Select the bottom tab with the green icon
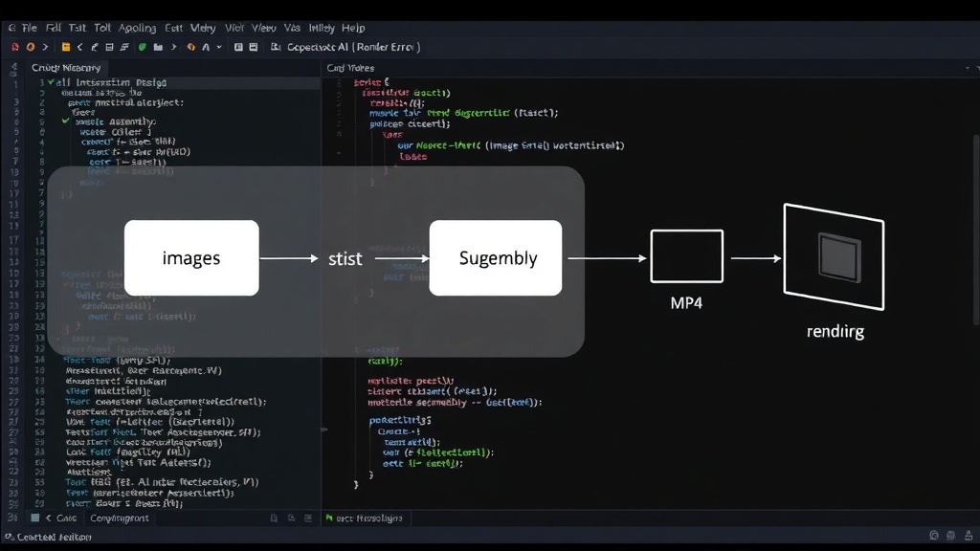Screen dimensions: 980x551 [365, 518]
